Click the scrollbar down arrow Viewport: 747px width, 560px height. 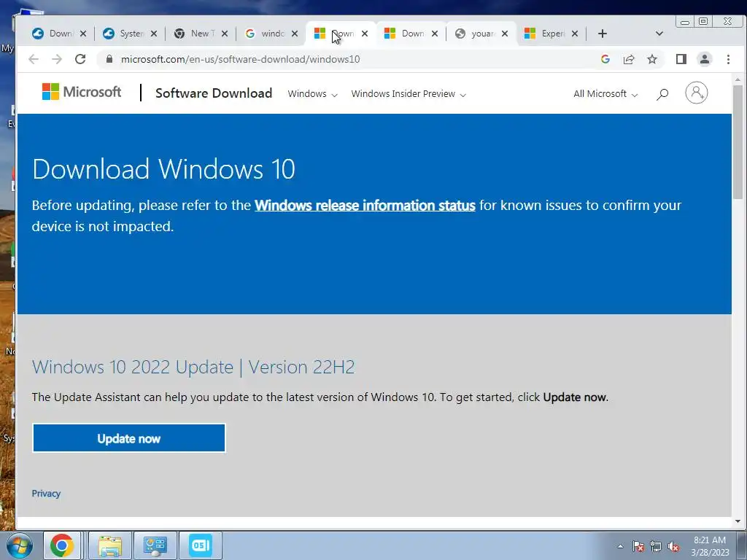738,521
